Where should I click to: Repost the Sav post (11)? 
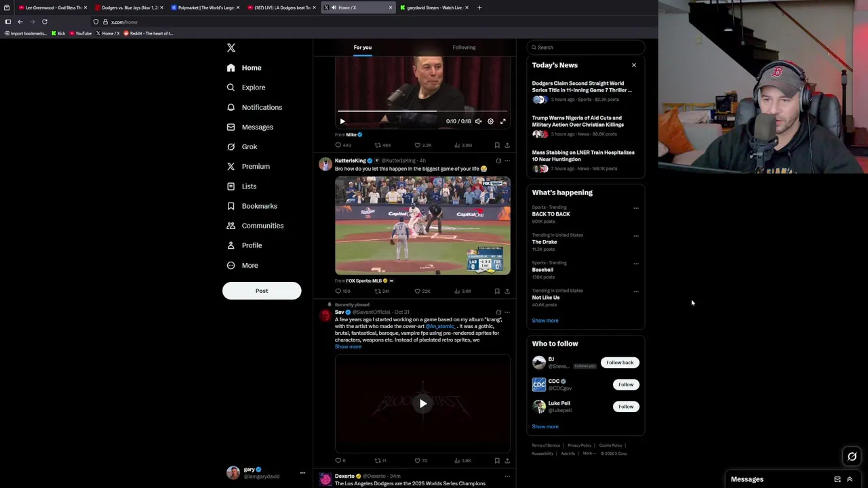coord(380,461)
